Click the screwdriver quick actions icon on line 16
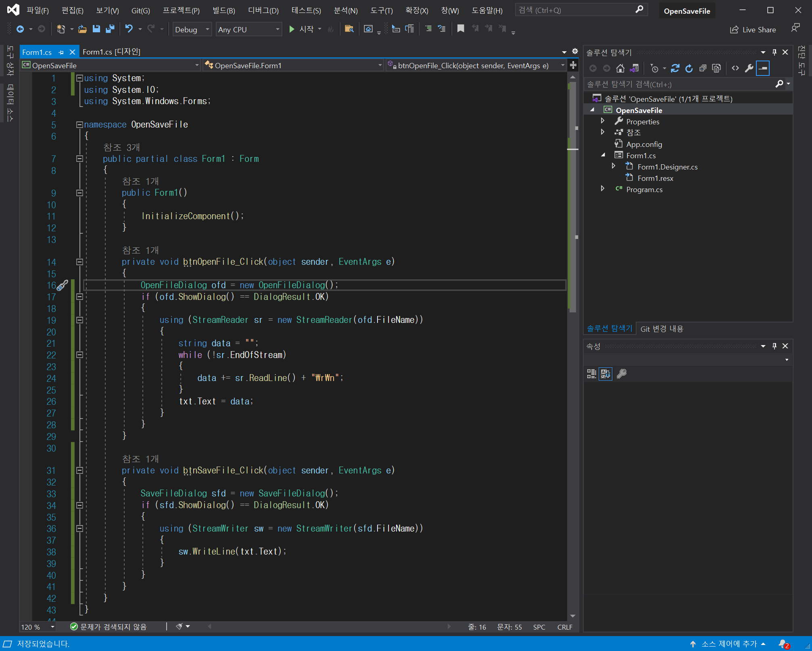 pos(62,286)
